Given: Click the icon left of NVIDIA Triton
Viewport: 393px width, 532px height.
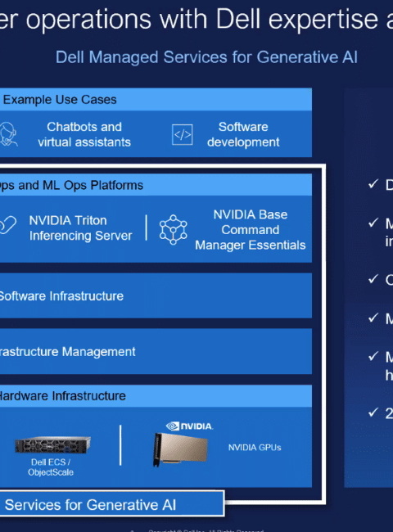Looking at the screenshot, I should (x=7, y=225).
